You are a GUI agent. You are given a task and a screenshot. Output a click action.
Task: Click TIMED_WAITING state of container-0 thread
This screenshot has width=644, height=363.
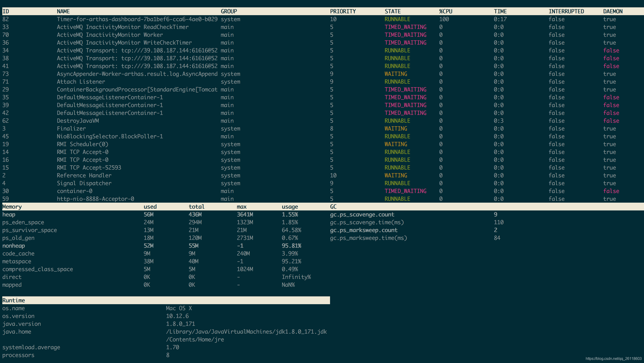tap(406, 191)
